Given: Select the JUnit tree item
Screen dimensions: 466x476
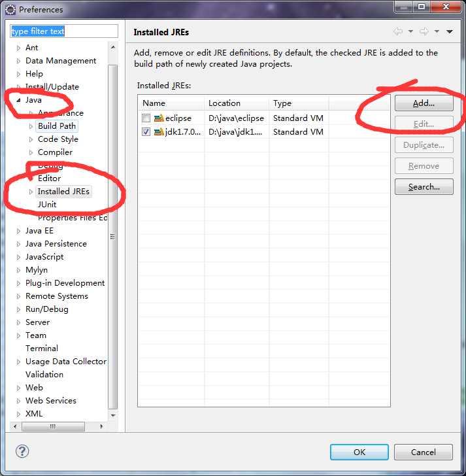Looking at the screenshot, I should click(47, 205).
